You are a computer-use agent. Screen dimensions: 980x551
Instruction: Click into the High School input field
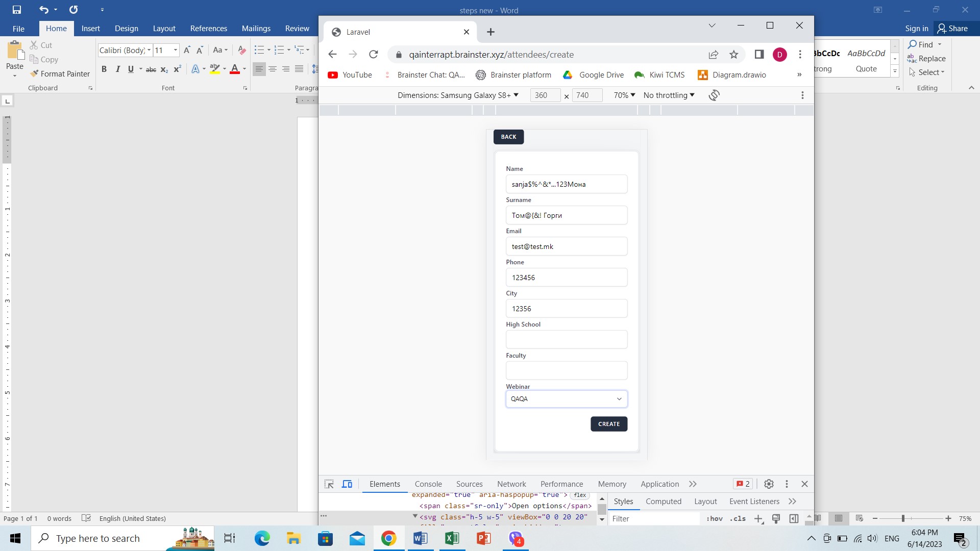[x=566, y=340]
